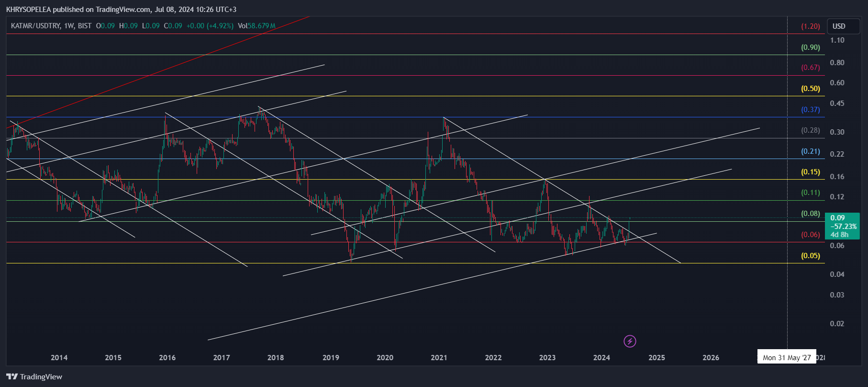Click the 2026 label on time axis
This screenshot has height=387, width=868.
coord(711,358)
